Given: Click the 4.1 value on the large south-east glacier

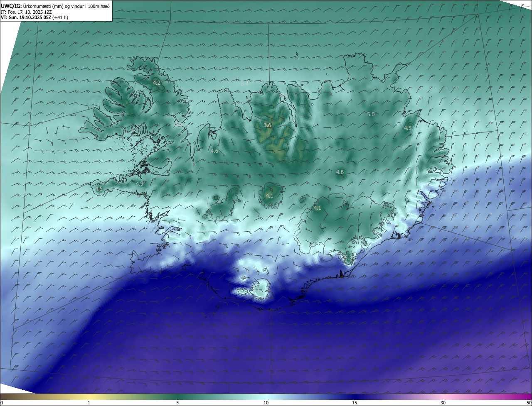Looking at the screenshot, I should (318, 208).
